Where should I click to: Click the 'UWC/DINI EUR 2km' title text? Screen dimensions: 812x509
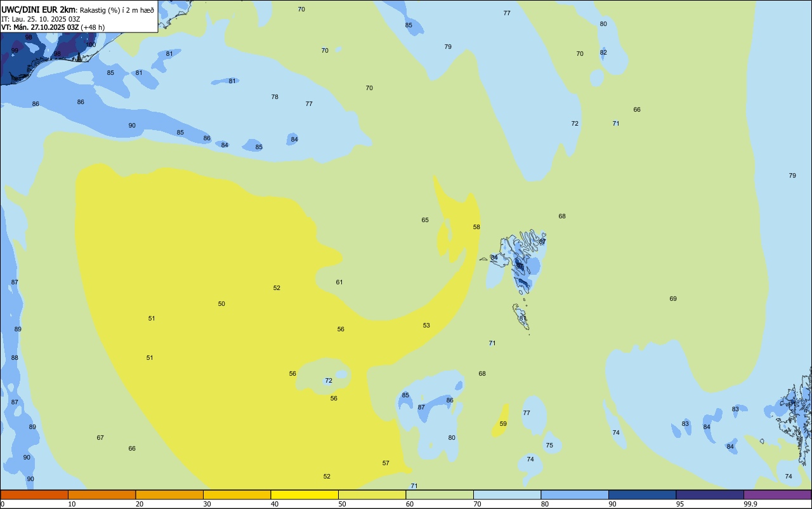tap(39, 10)
